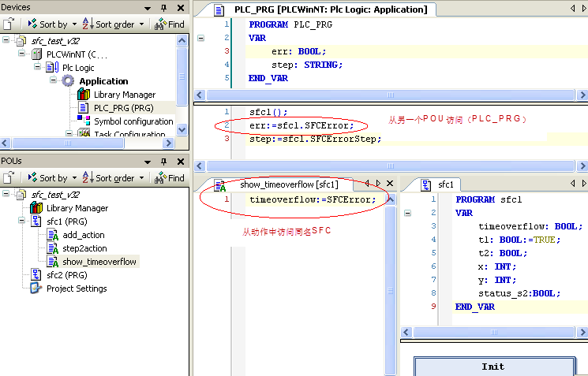
Task: Click Sort by icon in Devices panel
Action: [x=32, y=24]
